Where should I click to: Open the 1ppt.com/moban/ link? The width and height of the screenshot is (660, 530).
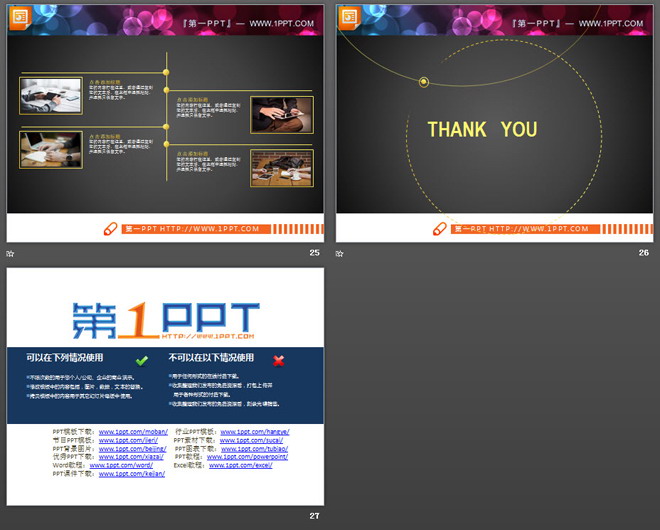click(x=132, y=432)
